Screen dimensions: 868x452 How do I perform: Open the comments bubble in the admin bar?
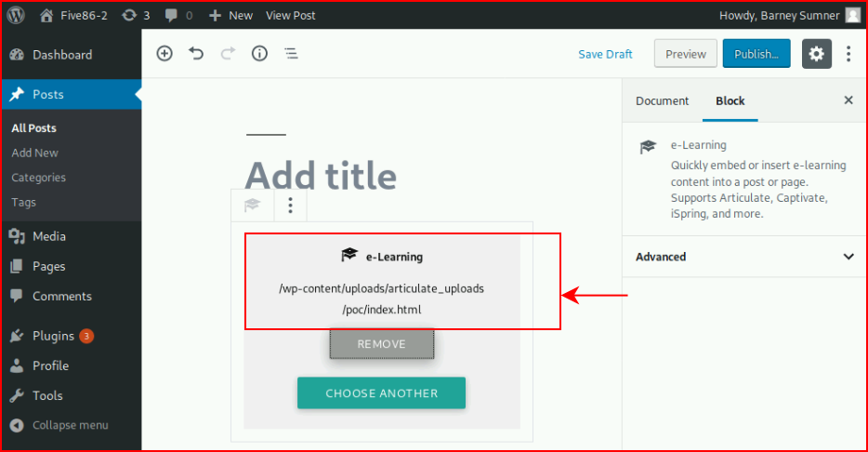[178, 16]
